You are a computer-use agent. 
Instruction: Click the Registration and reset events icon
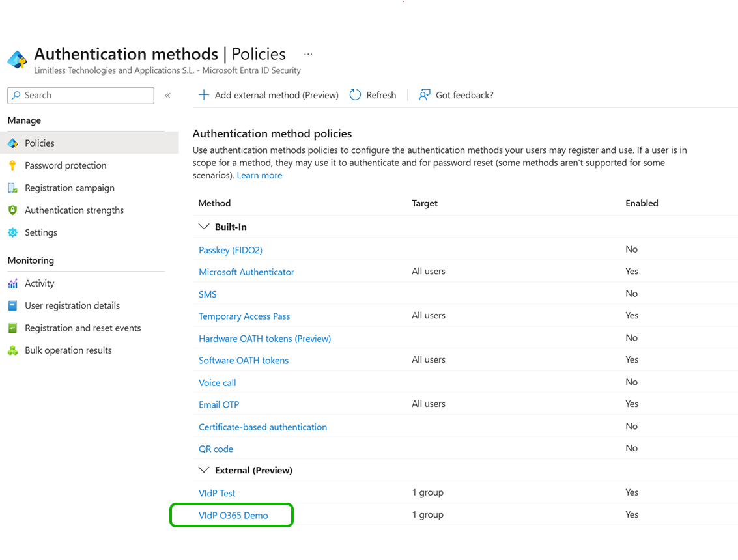pos(13,328)
